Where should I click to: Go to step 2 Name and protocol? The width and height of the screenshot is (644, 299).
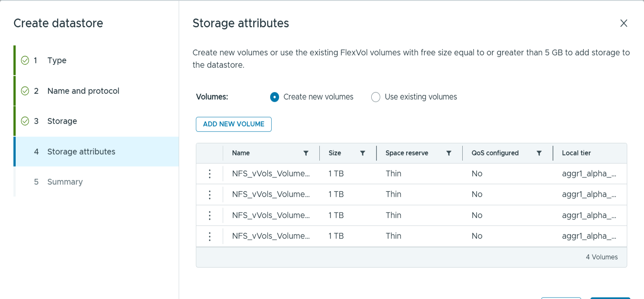pyautogui.click(x=83, y=91)
